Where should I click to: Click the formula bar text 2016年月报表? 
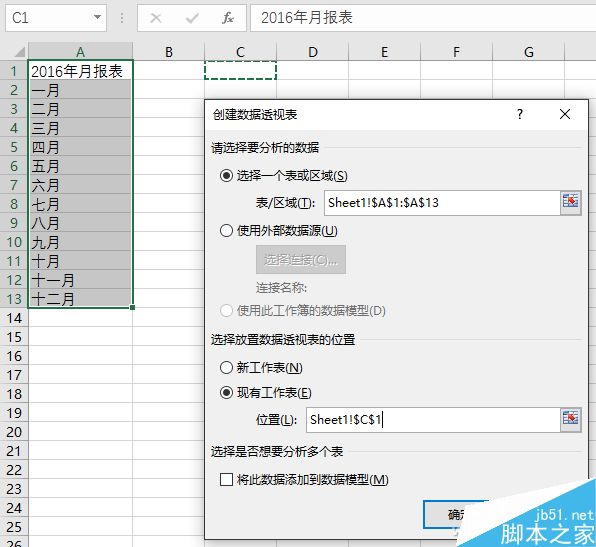point(307,17)
